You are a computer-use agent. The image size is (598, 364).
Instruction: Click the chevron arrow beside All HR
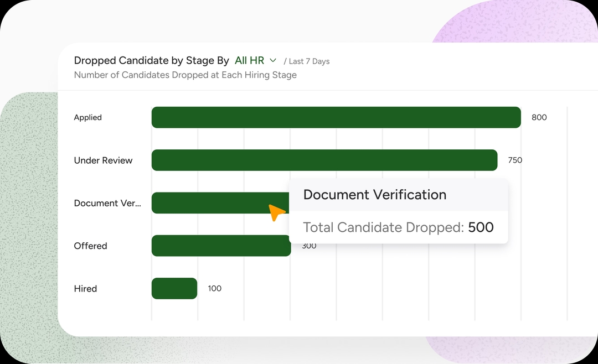click(273, 60)
